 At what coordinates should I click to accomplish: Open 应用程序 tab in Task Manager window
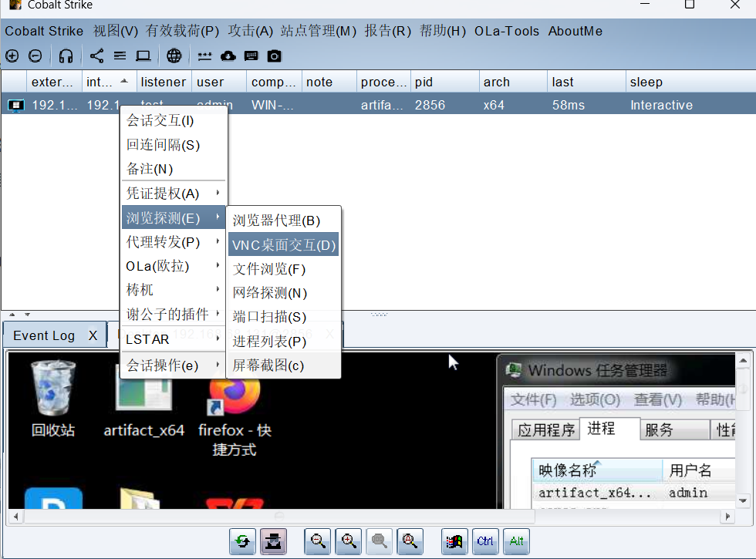click(x=546, y=429)
